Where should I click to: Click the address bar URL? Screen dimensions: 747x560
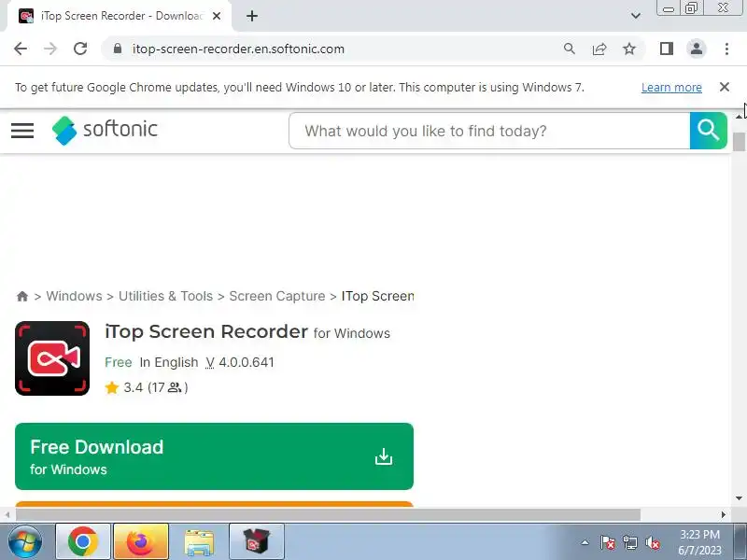pos(238,49)
